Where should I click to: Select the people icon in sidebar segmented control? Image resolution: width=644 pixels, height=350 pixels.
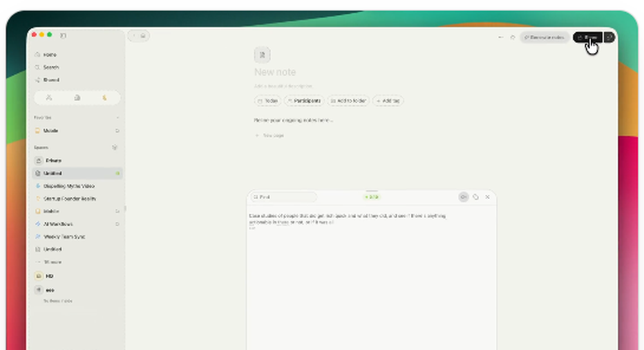point(49,98)
